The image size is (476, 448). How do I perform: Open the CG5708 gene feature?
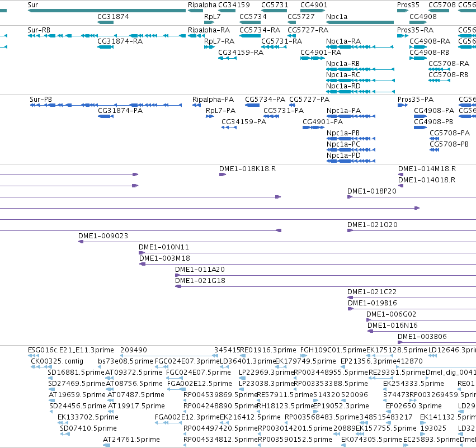click(x=439, y=11)
